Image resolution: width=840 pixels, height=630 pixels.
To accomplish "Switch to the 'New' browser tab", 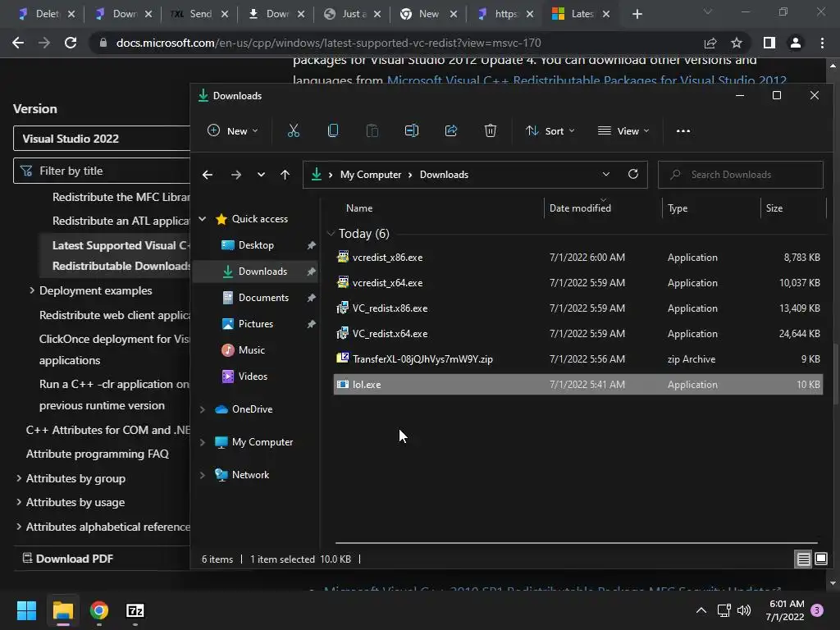I will [429, 14].
